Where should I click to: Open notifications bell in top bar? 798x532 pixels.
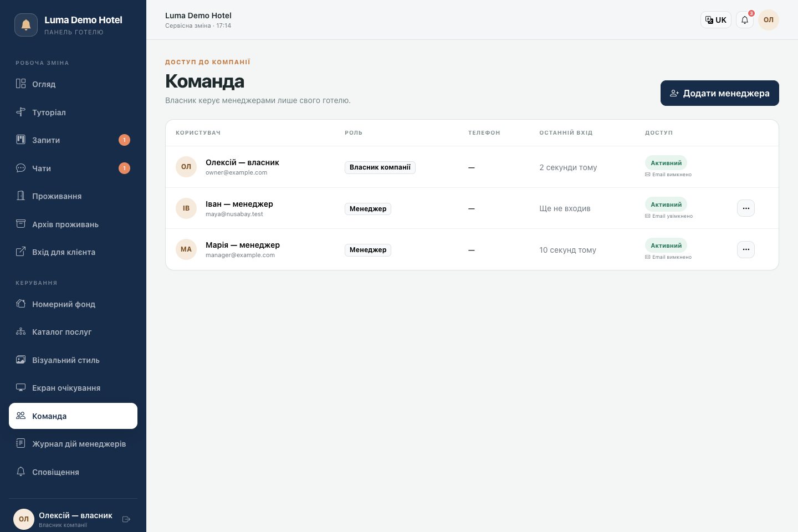pyautogui.click(x=745, y=20)
